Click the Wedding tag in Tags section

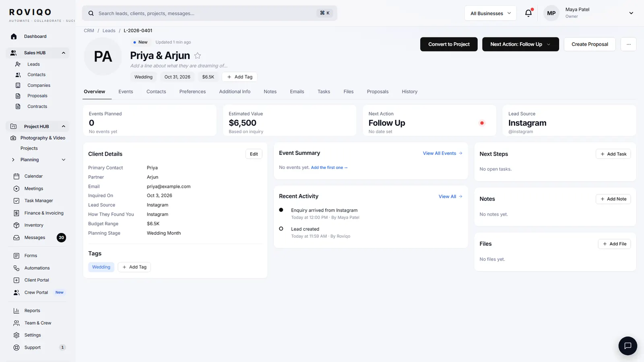point(101,267)
